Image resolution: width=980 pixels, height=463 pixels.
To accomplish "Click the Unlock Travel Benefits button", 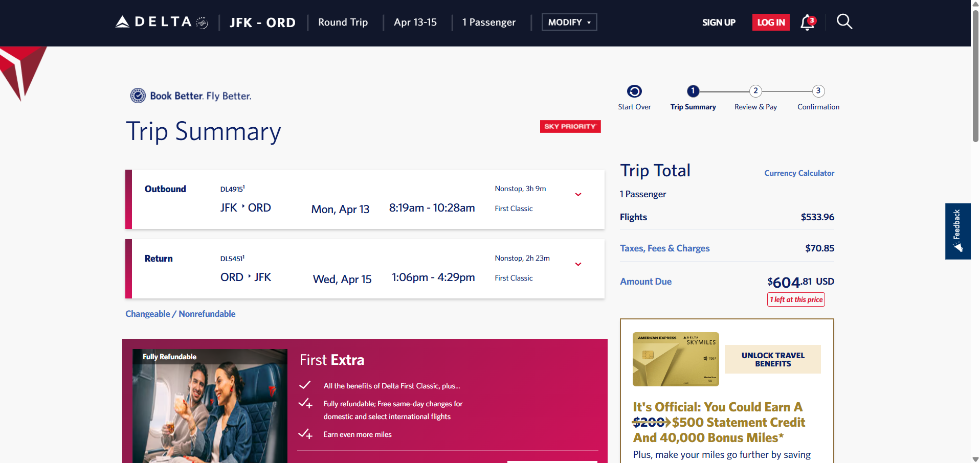I will (x=772, y=359).
